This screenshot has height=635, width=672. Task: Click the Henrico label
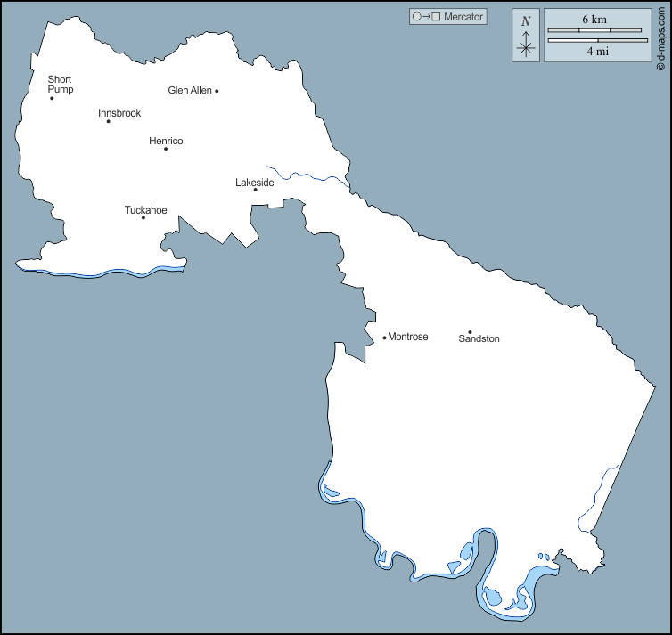click(x=166, y=141)
